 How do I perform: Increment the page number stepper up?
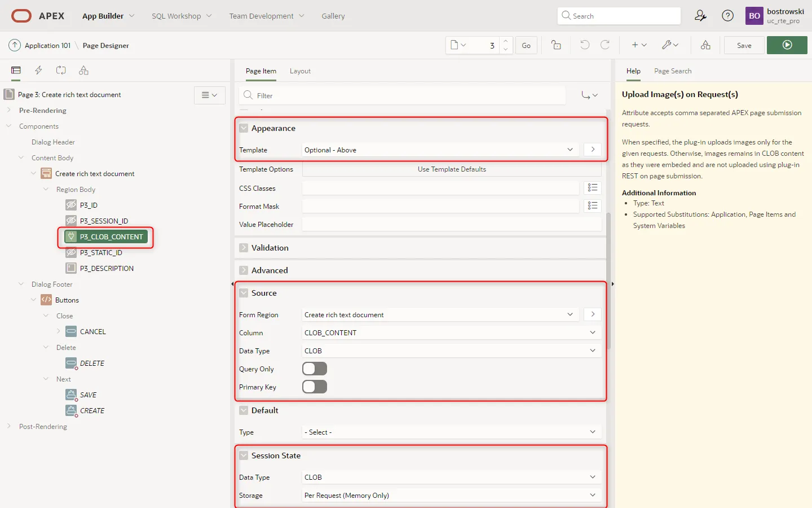[506, 41]
